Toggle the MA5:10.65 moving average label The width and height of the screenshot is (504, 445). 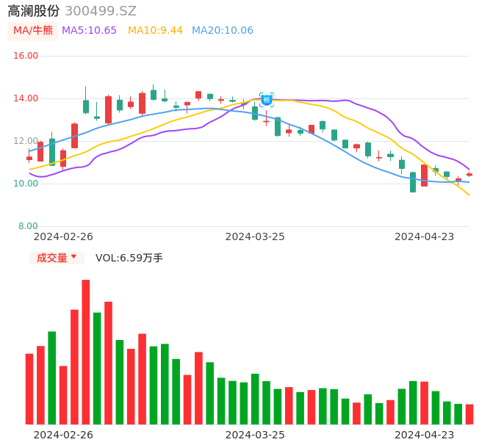pos(89,31)
